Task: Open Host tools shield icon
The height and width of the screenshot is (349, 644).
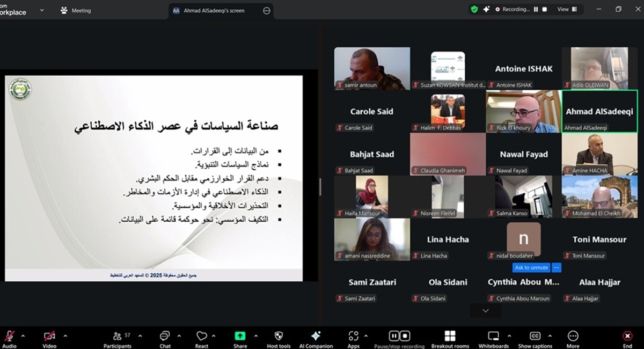Action: click(x=279, y=337)
